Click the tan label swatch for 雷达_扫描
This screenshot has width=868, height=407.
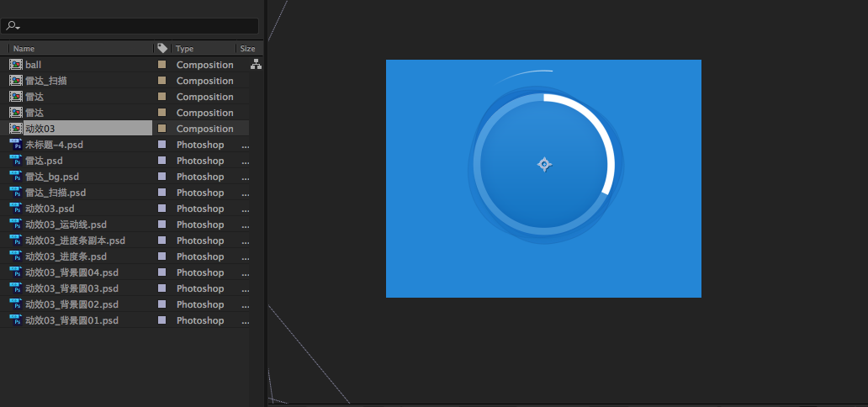[161, 81]
